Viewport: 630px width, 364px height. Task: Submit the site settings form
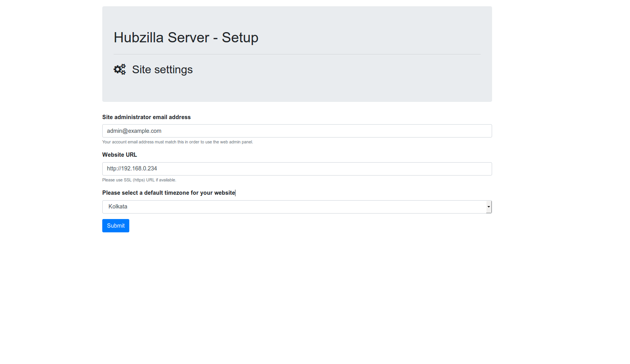coord(116,226)
